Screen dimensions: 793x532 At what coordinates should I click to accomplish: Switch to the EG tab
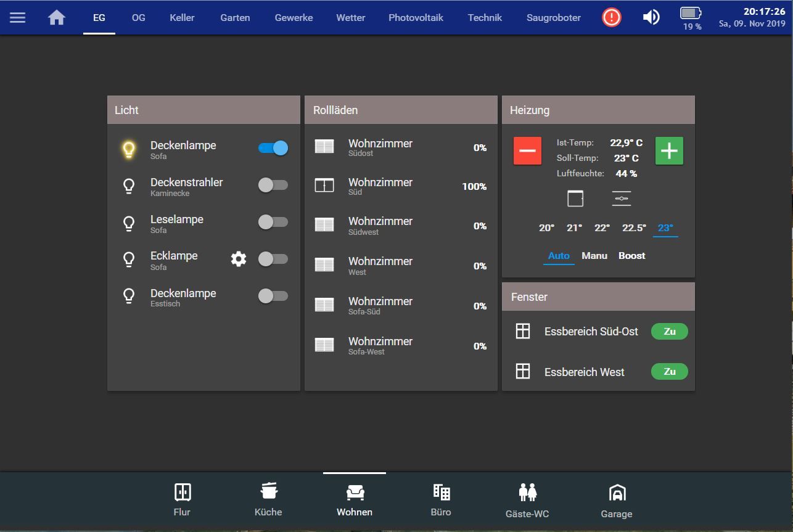(99, 17)
